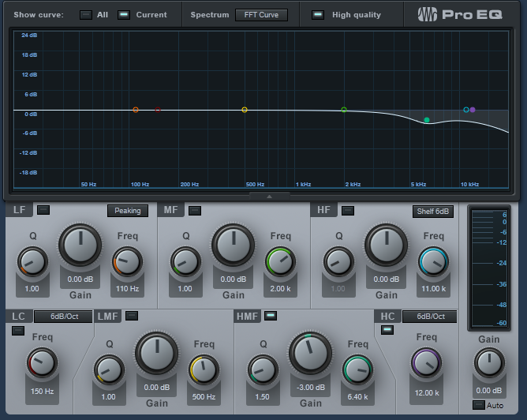The width and height of the screenshot is (527, 420).
Task: Click the MF Gain knob
Action: [x=234, y=245]
